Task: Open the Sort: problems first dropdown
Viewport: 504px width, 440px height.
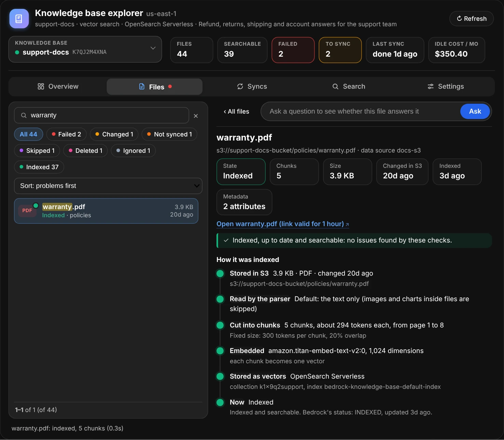Action: tap(108, 186)
